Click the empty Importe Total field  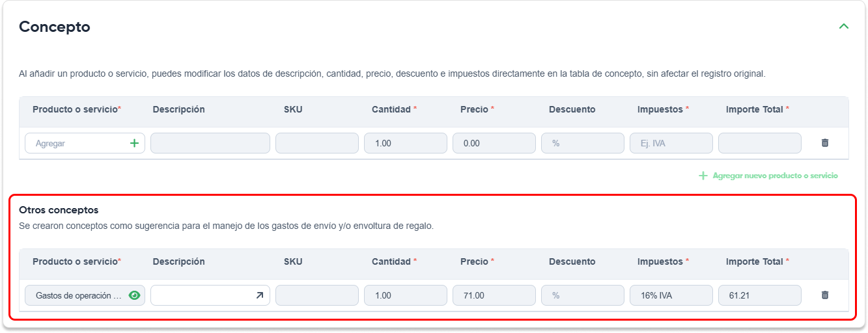(760, 143)
